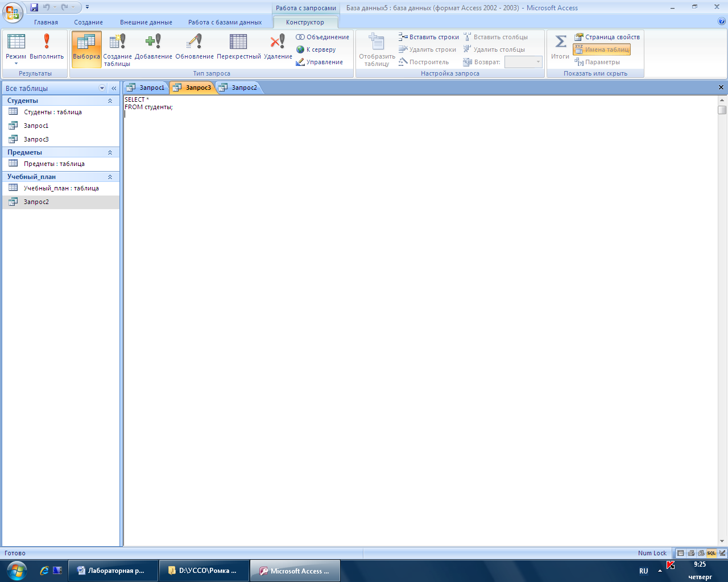The image size is (728, 582).
Task: Toggle Имена таблиц option
Action: [x=602, y=49]
